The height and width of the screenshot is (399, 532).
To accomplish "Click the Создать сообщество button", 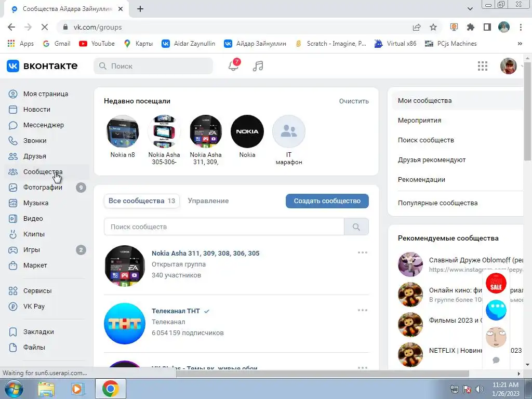I will pyautogui.click(x=327, y=201).
